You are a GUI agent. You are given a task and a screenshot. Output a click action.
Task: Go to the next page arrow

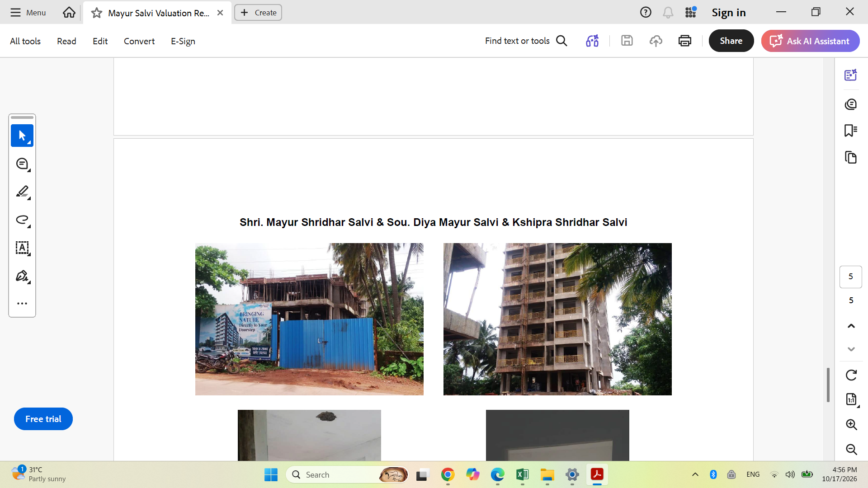click(851, 349)
